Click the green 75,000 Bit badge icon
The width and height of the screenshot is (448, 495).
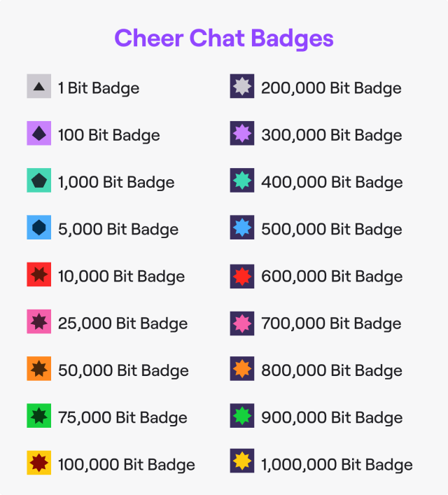pos(39,416)
